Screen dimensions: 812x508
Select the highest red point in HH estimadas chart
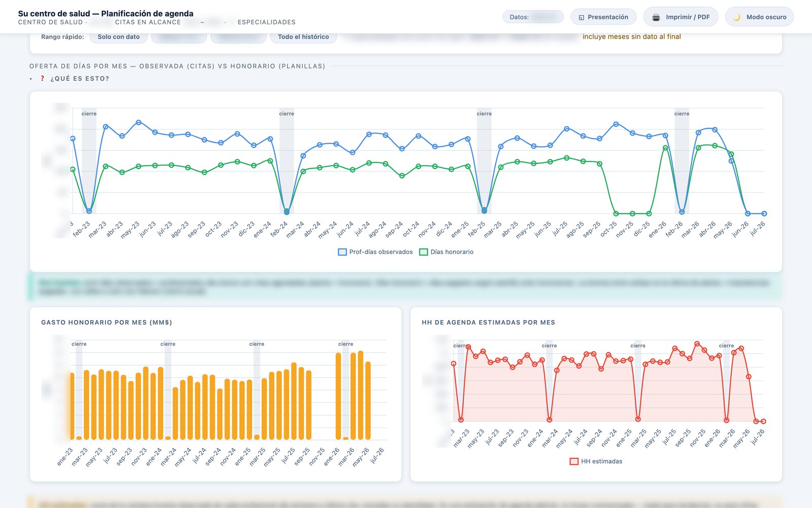[697, 344]
